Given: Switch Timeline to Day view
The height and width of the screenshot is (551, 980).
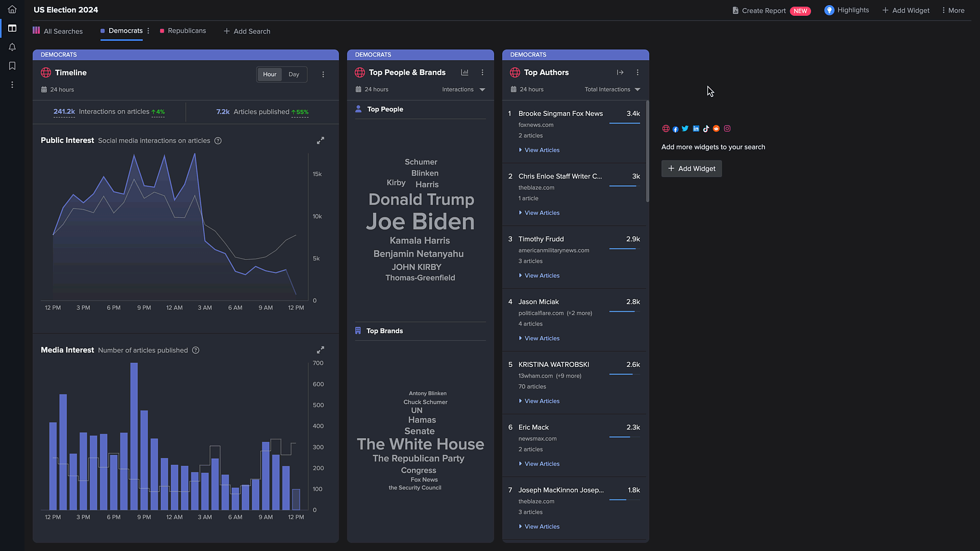Looking at the screenshot, I should point(293,74).
